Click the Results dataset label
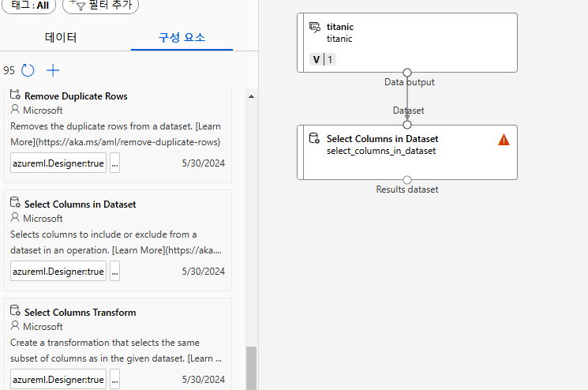The width and height of the screenshot is (588, 390). [x=407, y=189]
